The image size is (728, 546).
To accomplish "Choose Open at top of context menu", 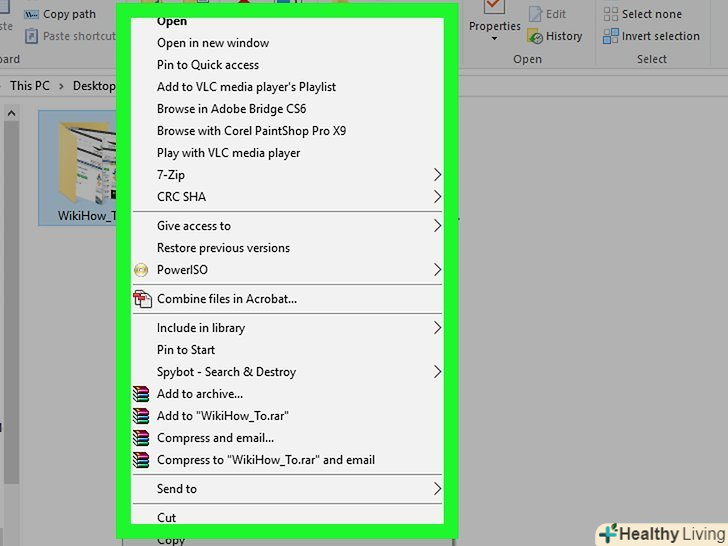I will pos(287,22).
